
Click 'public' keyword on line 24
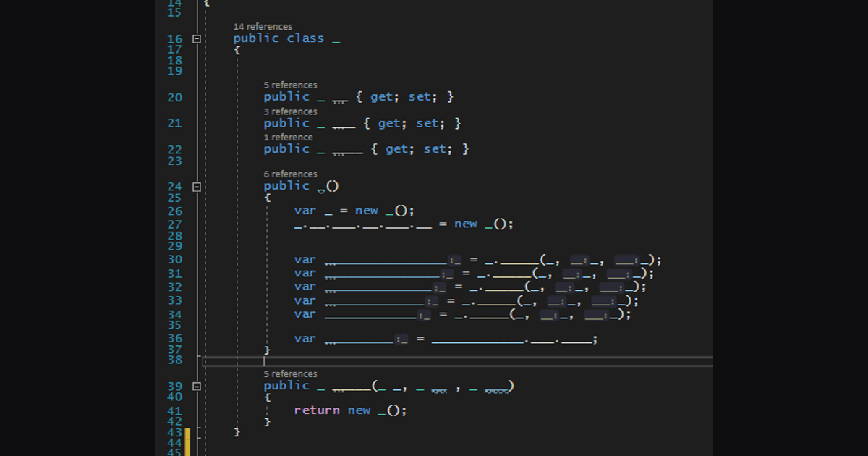(x=286, y=185)
